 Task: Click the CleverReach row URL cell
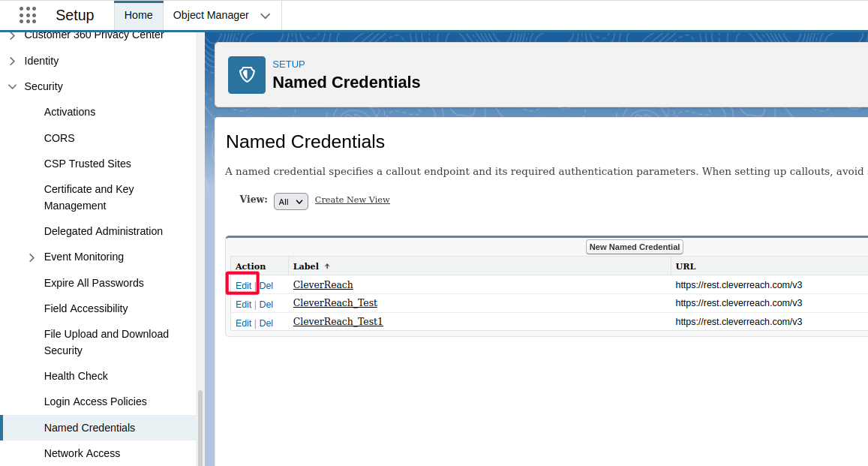[x=738, y=285]
